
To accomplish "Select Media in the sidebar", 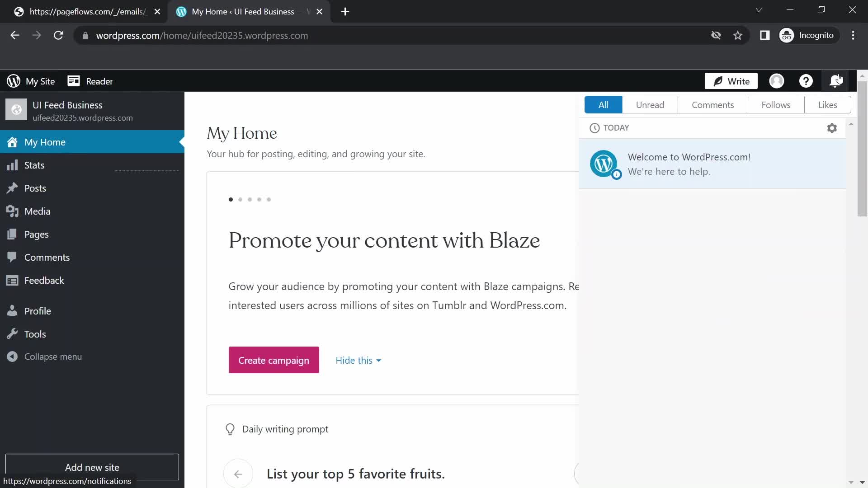I will click(x=38, y=211).
